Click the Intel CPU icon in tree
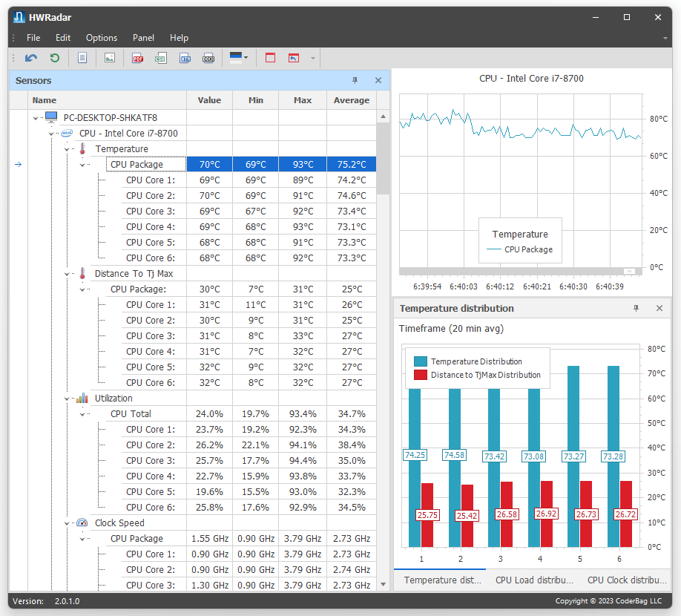 click(67, 133)
